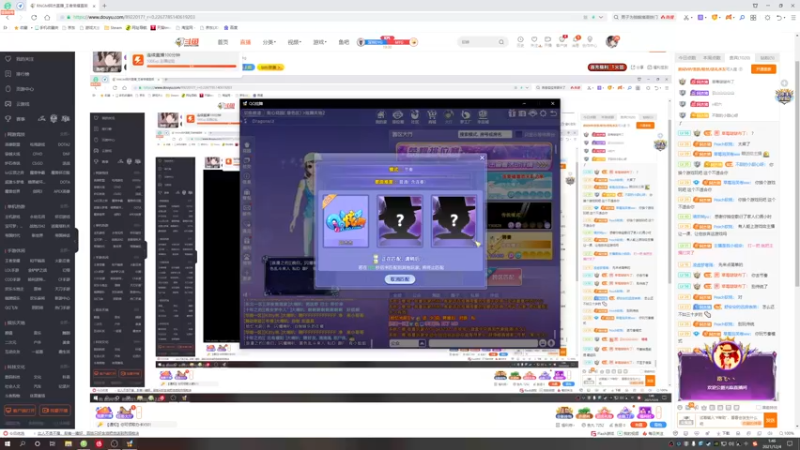The width and height of the screenshot is (800, 450).
Task: Click the orange progress bar in gift notification
Action: 190,66
